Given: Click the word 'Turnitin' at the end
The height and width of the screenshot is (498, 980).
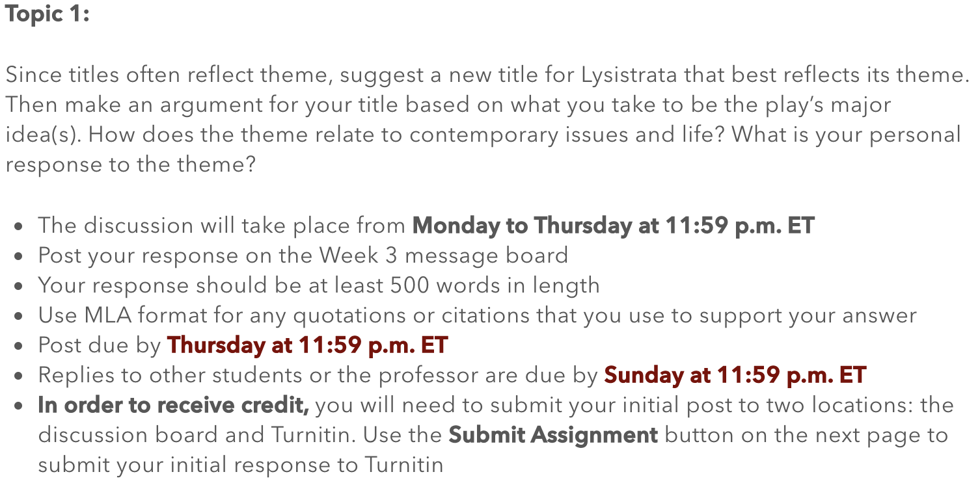Looking at the screenshot, I should (x=403, y=465).
